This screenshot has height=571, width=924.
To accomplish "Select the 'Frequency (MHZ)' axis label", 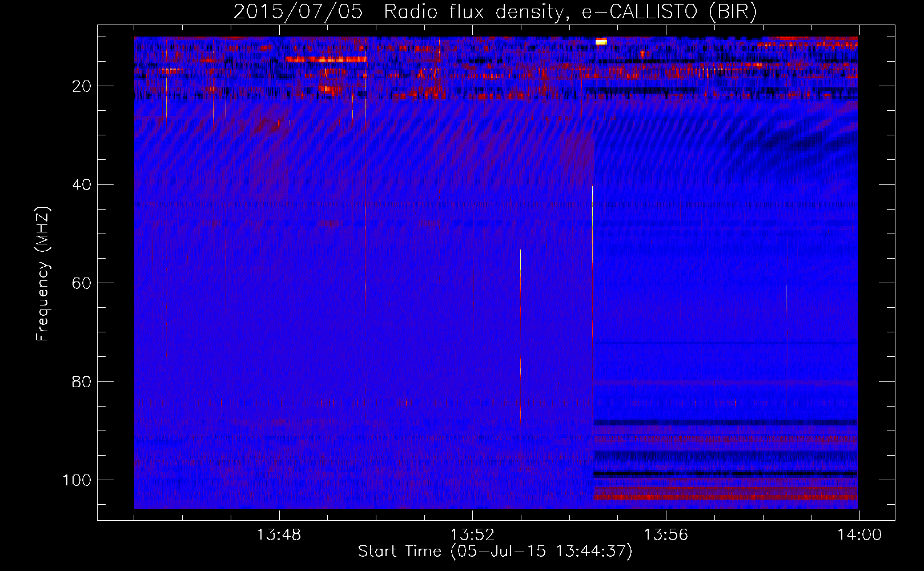I will pyautogui.click(x=43, y=274).
